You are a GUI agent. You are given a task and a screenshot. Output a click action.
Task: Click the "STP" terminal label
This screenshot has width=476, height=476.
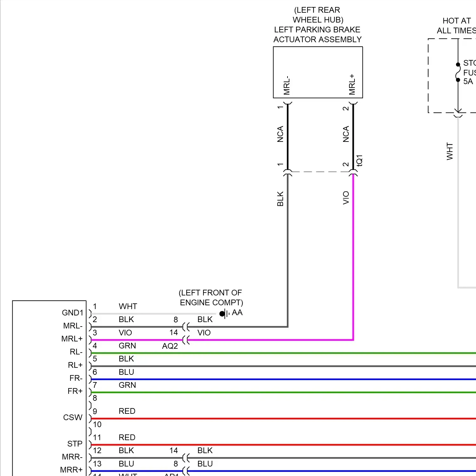point(75,444)
